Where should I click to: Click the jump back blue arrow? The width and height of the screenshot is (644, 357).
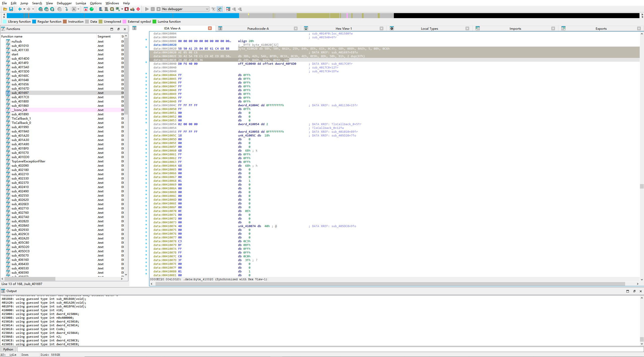(x=20, y=9)
